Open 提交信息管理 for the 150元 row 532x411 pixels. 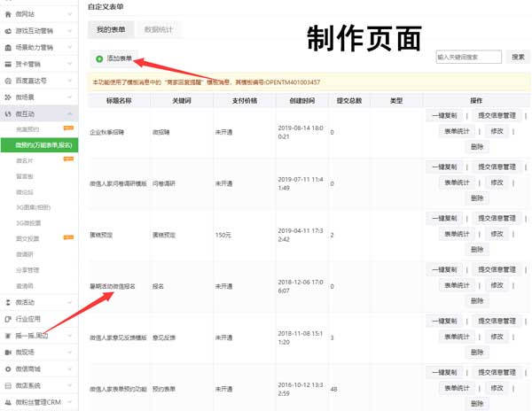click(x=497, y=218)
